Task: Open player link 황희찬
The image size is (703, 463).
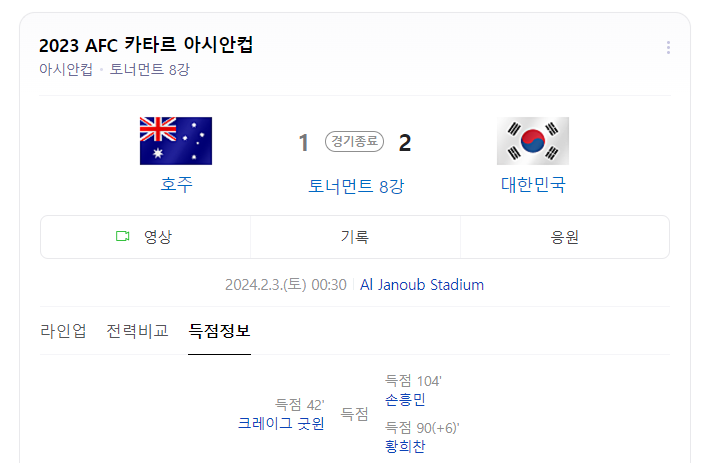Action: pos(405,446)
